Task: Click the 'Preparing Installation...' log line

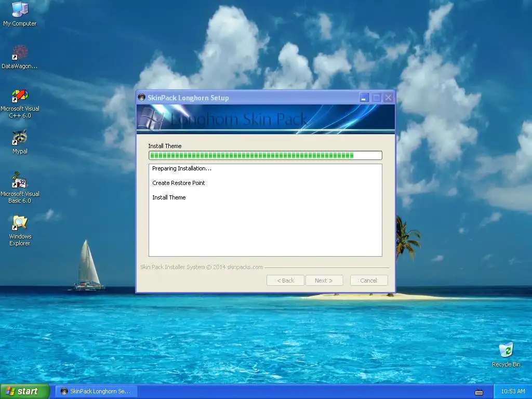Action: pyautogui.click(x=181, y=168)
